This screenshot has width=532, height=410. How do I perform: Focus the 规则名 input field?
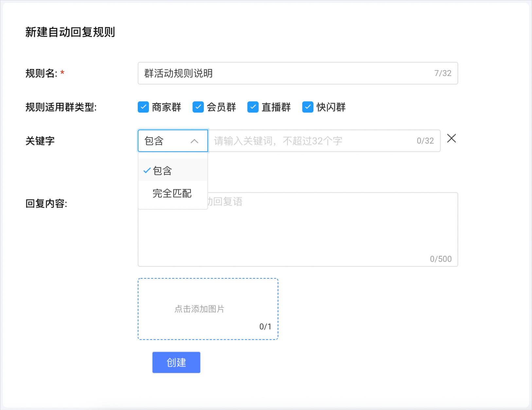(298, 73)
